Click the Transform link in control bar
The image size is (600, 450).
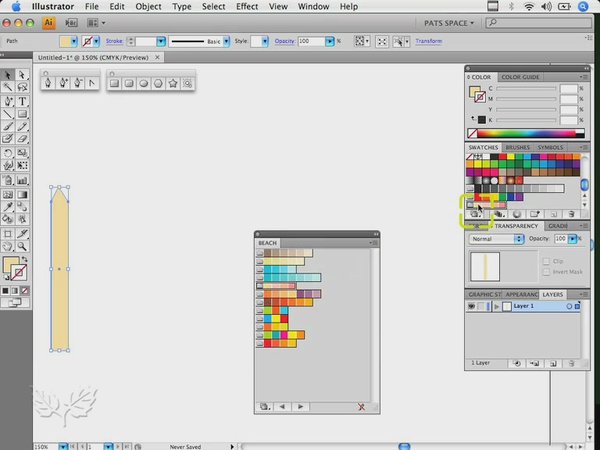coord(429,42)
